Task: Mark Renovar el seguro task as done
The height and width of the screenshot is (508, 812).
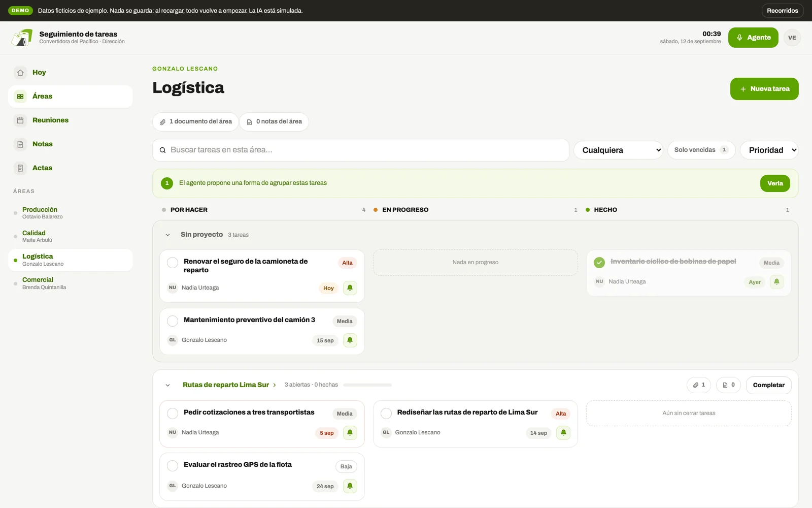Action: (x=173, y=263)
